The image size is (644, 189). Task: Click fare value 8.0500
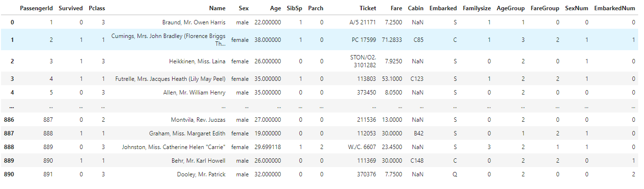pyautogui.click(x=393, y=92)
